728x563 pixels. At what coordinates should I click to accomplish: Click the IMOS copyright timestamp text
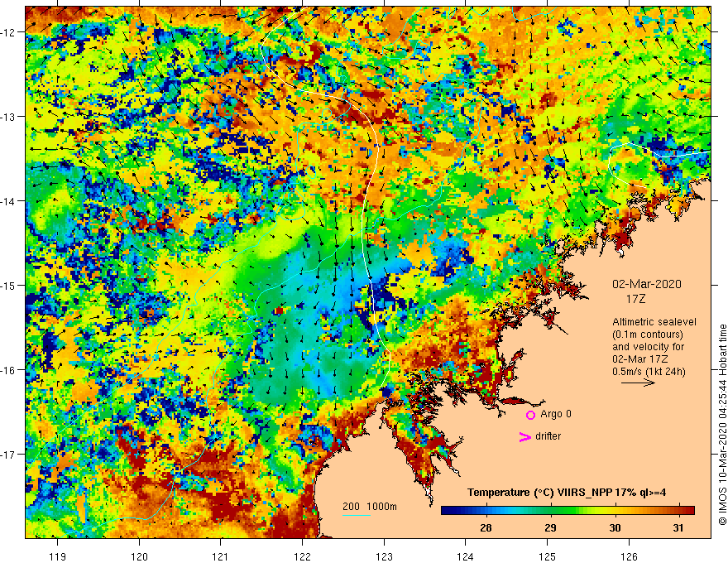pos(722,425)
